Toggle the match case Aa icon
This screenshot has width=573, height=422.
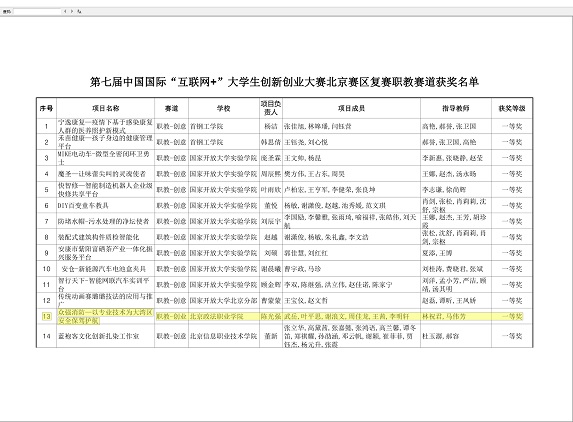pos(79,11)
